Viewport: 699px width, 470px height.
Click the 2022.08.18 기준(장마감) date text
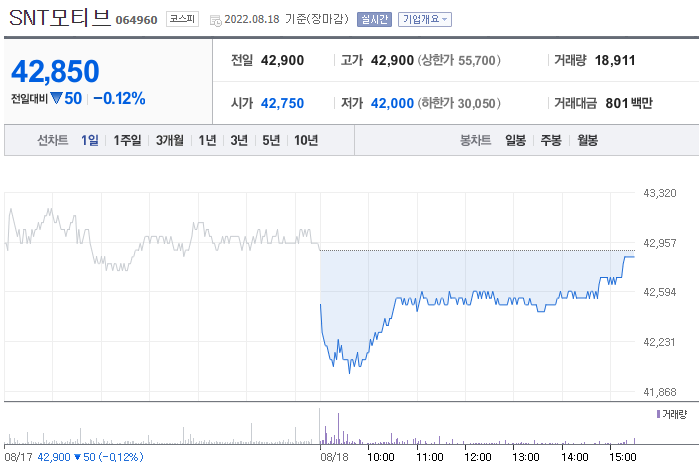click(286, 19)
